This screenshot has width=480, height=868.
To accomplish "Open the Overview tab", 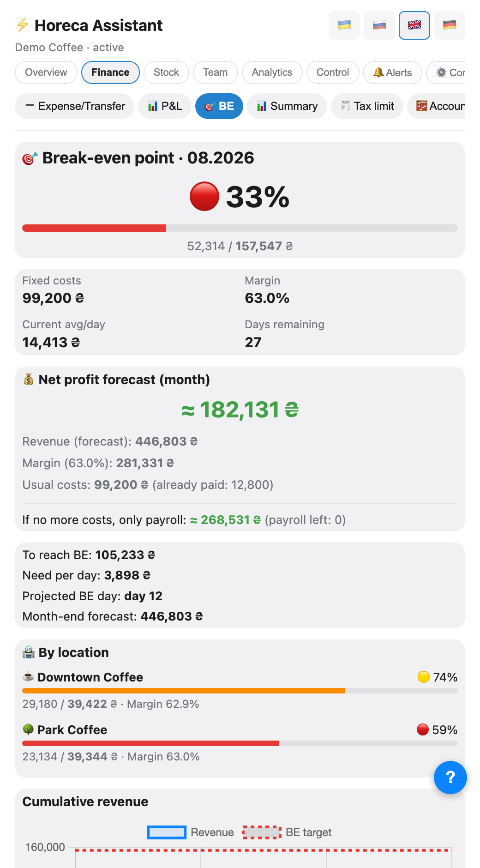I will (x=46, y=72).
